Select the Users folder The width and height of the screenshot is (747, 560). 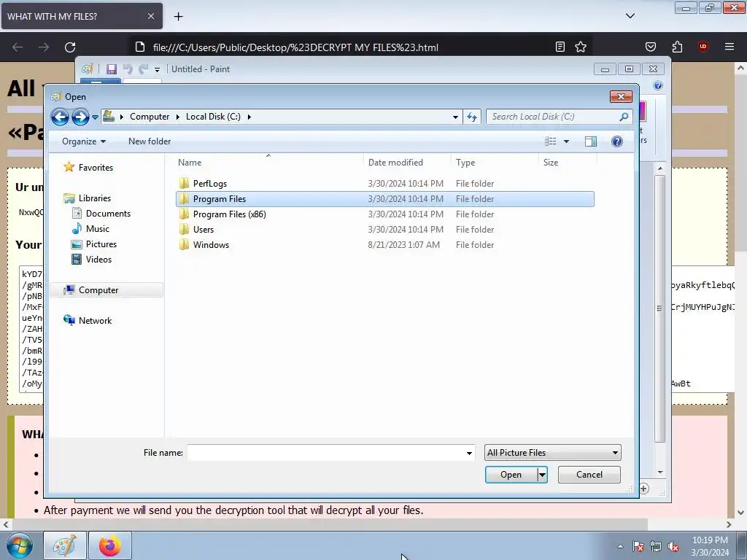[x=385, y=229]
